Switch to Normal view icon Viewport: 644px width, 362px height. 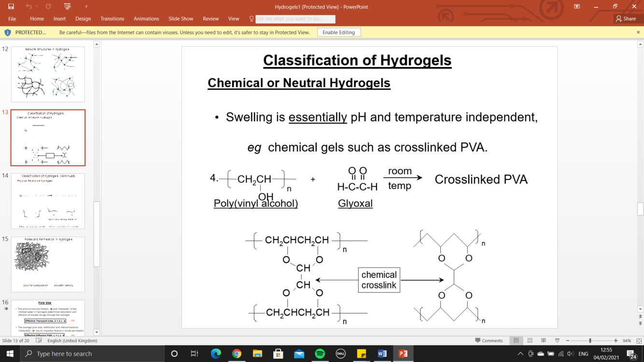tap(516, 341)
